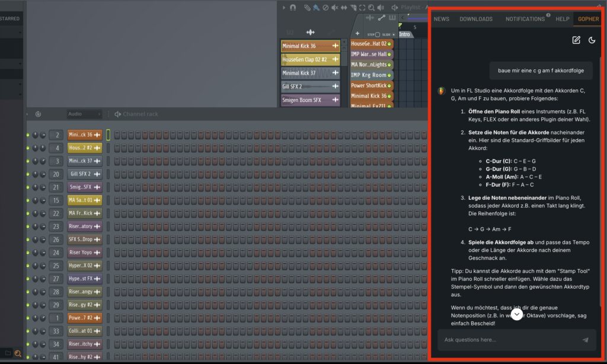607x364 pixels.
Task: Toggle dark mode with the moon icon in Gopher
Action: [x=592, y=40]
